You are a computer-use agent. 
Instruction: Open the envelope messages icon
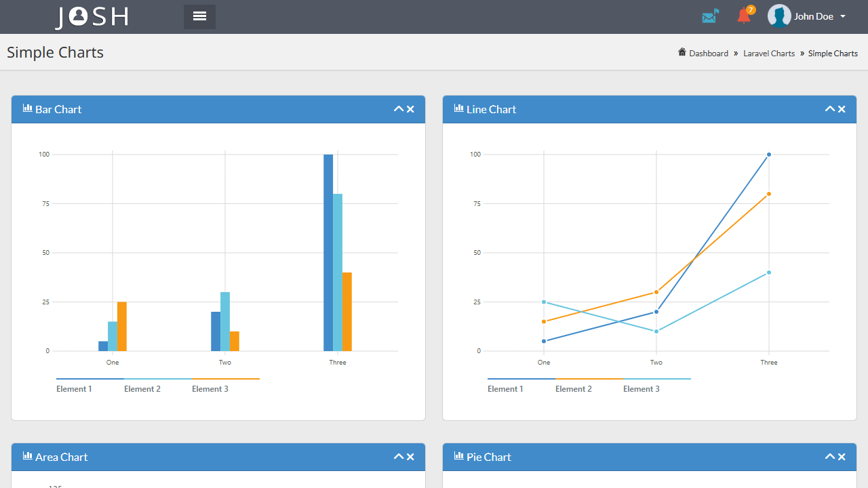pyautogui.click(x=710, y=16)
